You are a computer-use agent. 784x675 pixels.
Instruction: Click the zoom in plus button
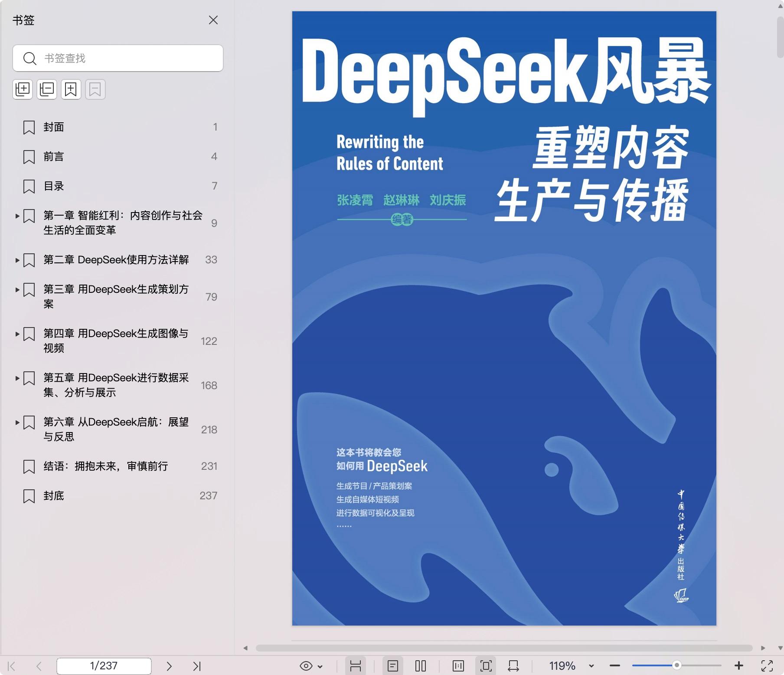[x=739, y=665]
